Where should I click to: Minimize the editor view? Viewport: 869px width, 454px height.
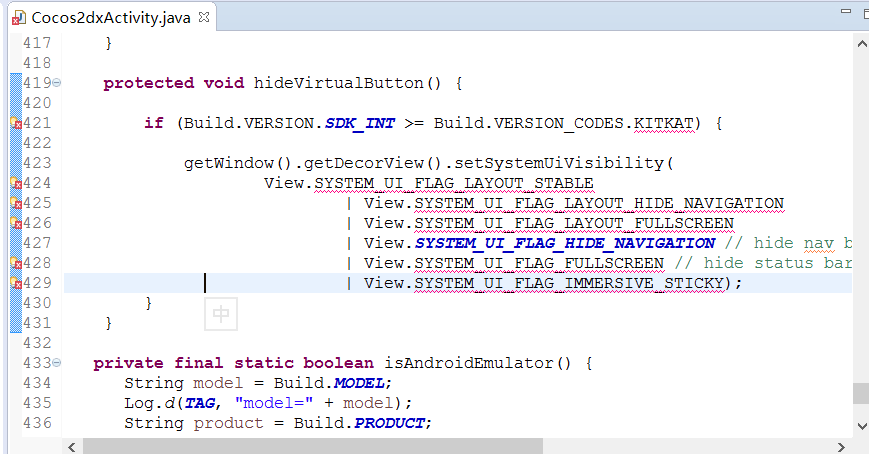(846, 11)
